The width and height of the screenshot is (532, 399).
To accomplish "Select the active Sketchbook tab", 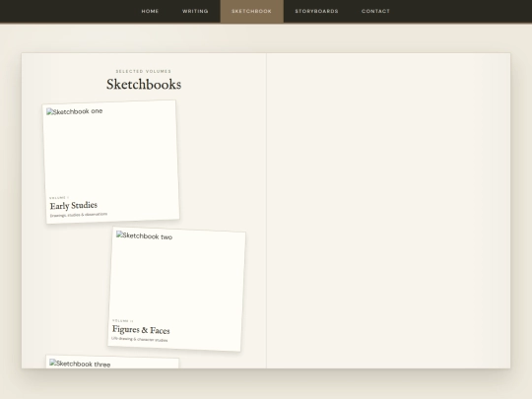I will (x=252, y=11).
